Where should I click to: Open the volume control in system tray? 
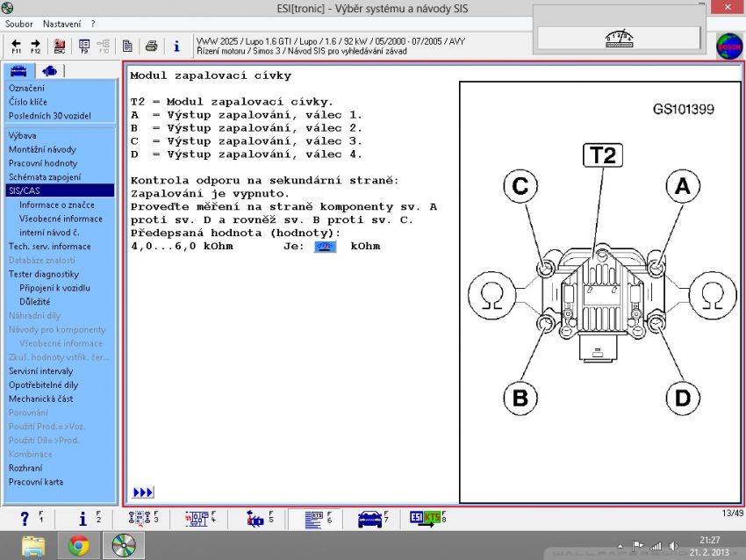point(673,546)
